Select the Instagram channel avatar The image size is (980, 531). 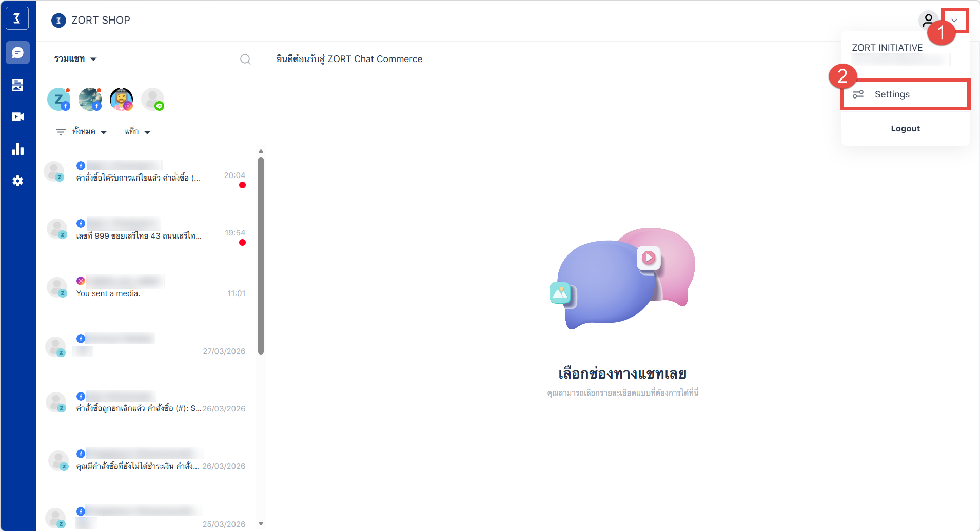[121, 99]
